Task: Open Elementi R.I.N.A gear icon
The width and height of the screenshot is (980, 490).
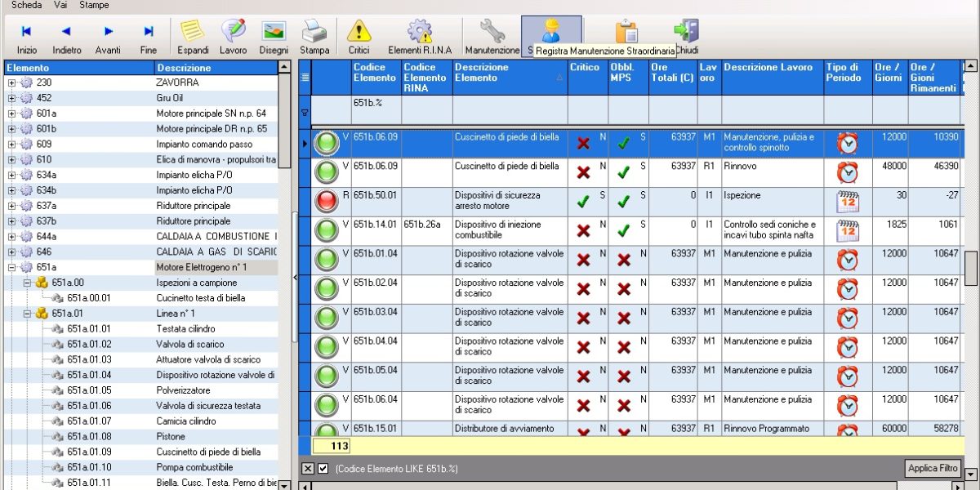Action: 420,37
